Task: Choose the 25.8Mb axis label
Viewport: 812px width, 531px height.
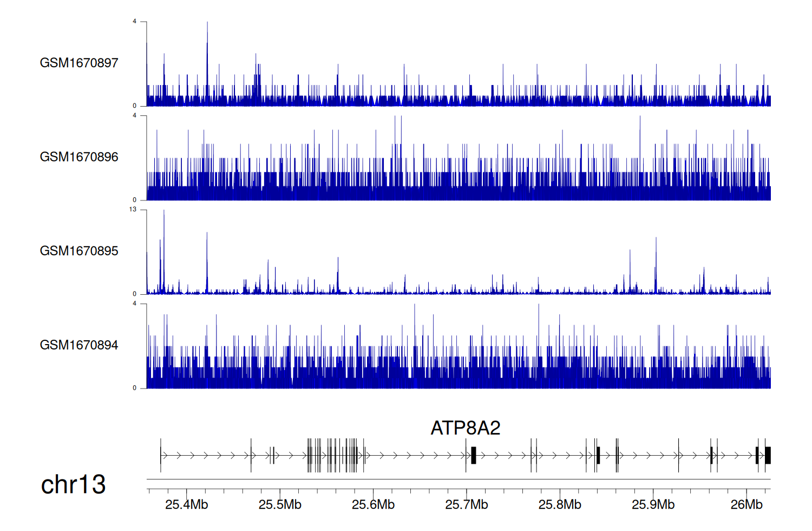Action: [x=560, y=504]
